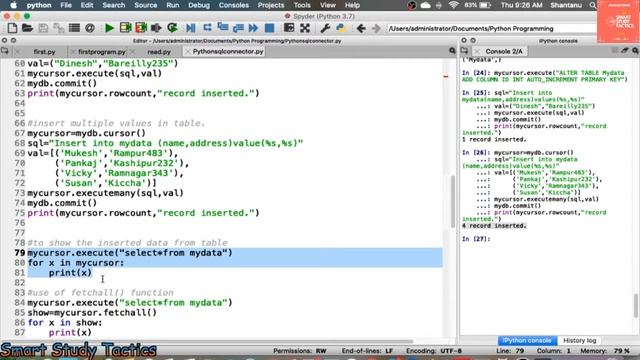The width and height of the screenshot is (640, 360).
Task: Open the Debug menu
Action: click(199, 5)
